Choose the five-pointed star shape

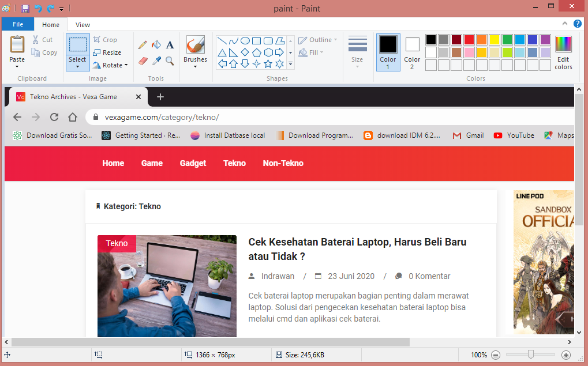click(x=268, y=63)
